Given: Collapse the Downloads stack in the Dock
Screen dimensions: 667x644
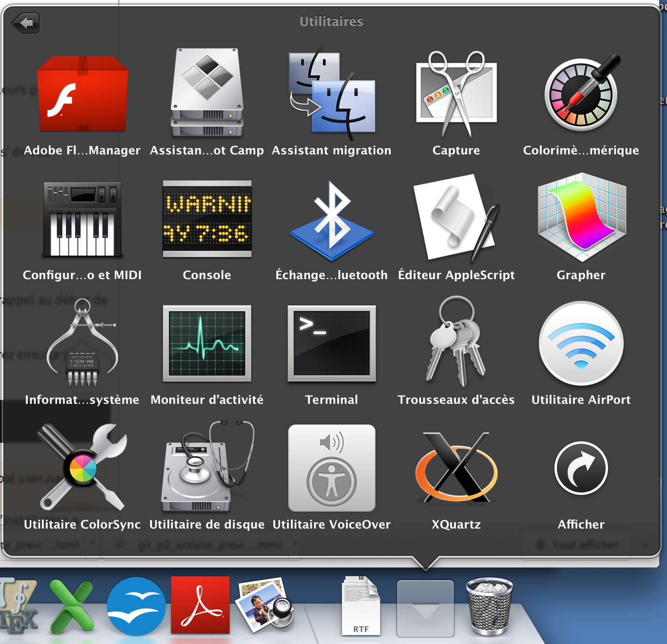Looking at the screenshot, I should point(425,608).
